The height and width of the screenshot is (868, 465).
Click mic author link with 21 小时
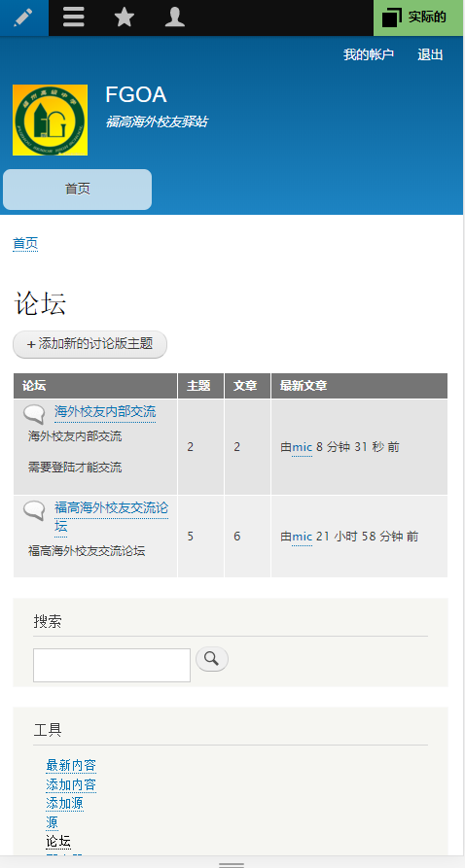point(303,537)
